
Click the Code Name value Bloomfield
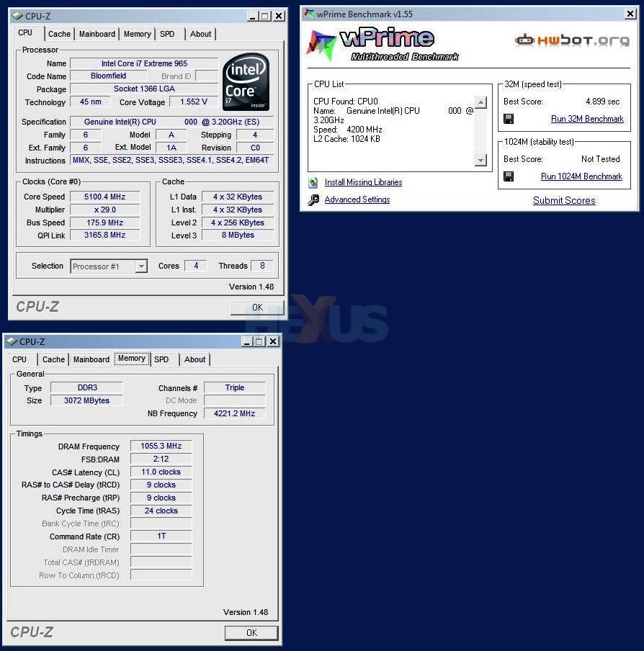[108, 76]
